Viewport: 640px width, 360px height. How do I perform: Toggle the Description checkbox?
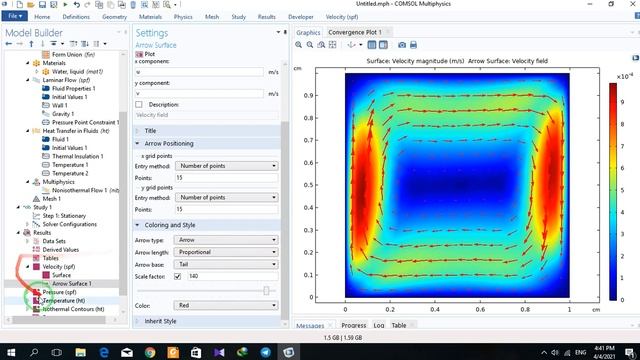click(139, 104)
